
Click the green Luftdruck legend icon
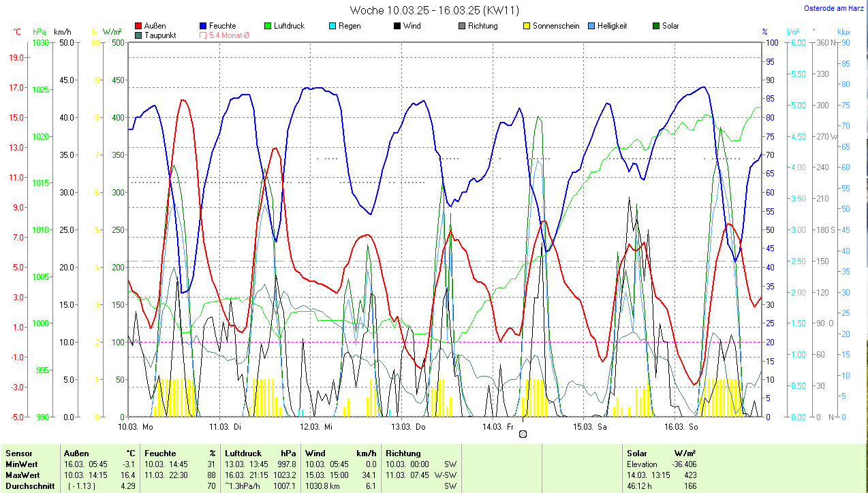pyautogui.click(x=268, y=26)
